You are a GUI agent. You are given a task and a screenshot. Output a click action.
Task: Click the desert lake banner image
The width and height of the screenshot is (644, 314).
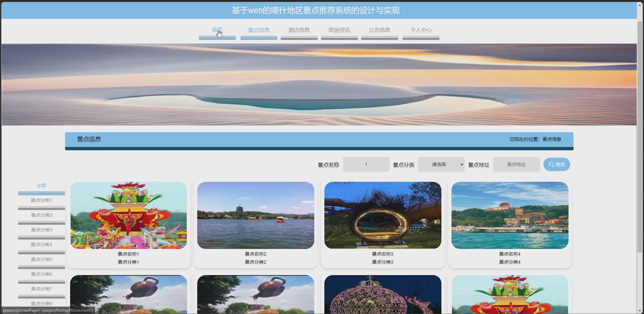tap(319, 85)
